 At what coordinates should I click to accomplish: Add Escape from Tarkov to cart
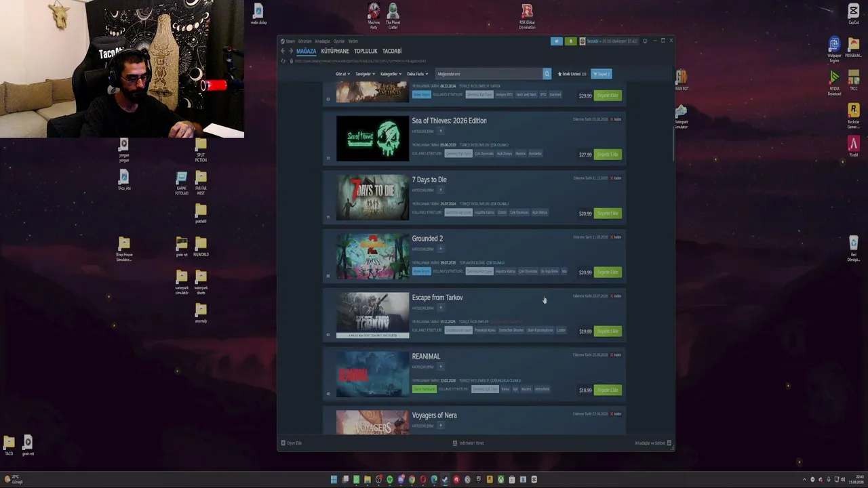click(x=608, y=331)
